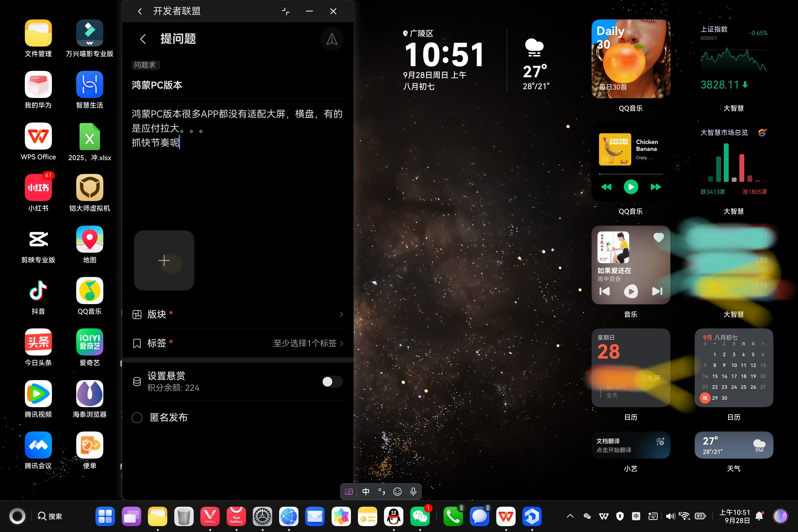Switch input language via 中 button

click(x=365, y=491)
